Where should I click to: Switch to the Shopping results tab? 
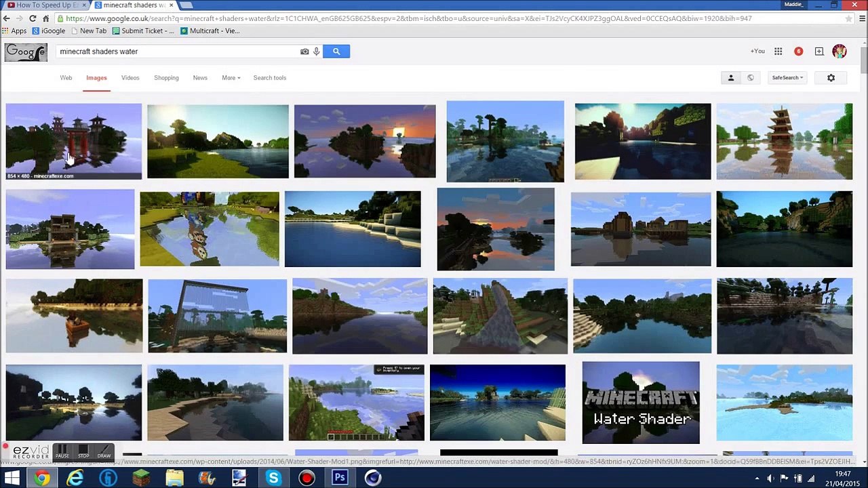pyautogui.click(x=166, y=78)
